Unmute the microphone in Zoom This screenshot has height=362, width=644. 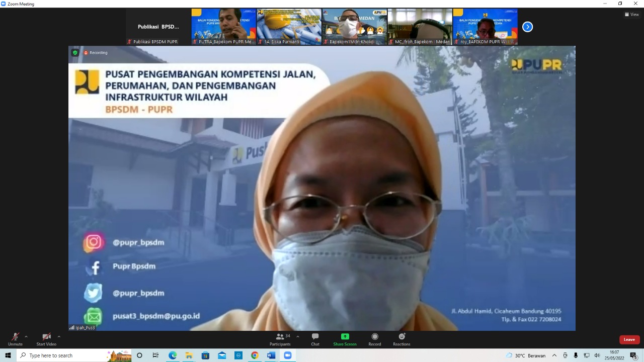coord(15,339)
